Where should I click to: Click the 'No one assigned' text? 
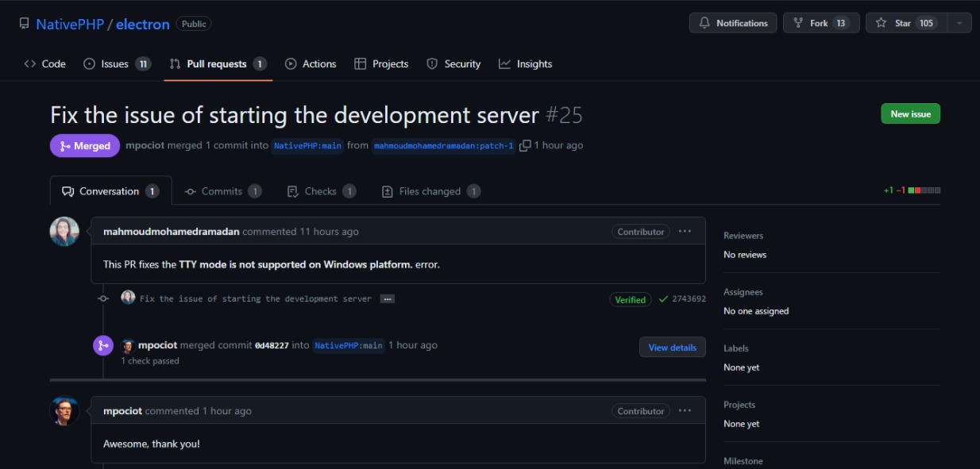coord(756,311)
